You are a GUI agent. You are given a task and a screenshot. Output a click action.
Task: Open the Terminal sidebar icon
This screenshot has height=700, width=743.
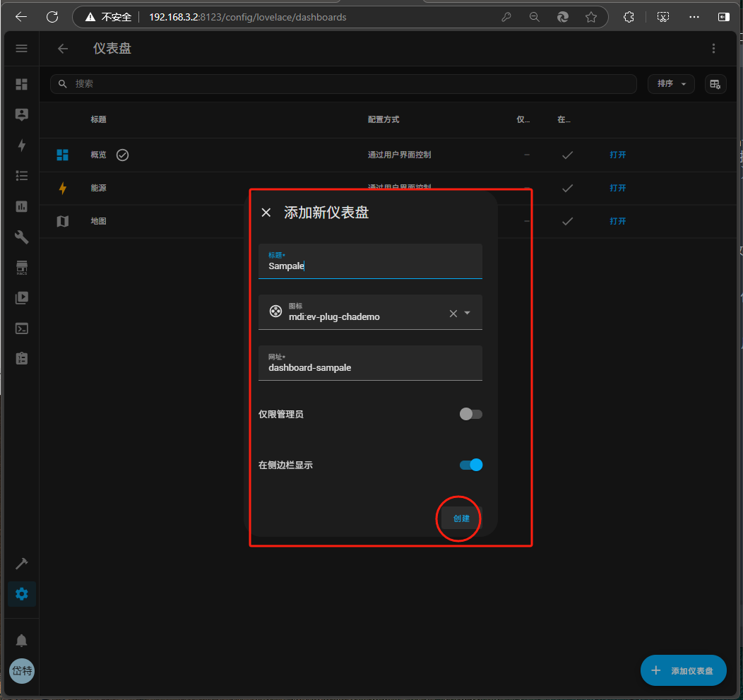pyautogui.click(x=21, y=328)
